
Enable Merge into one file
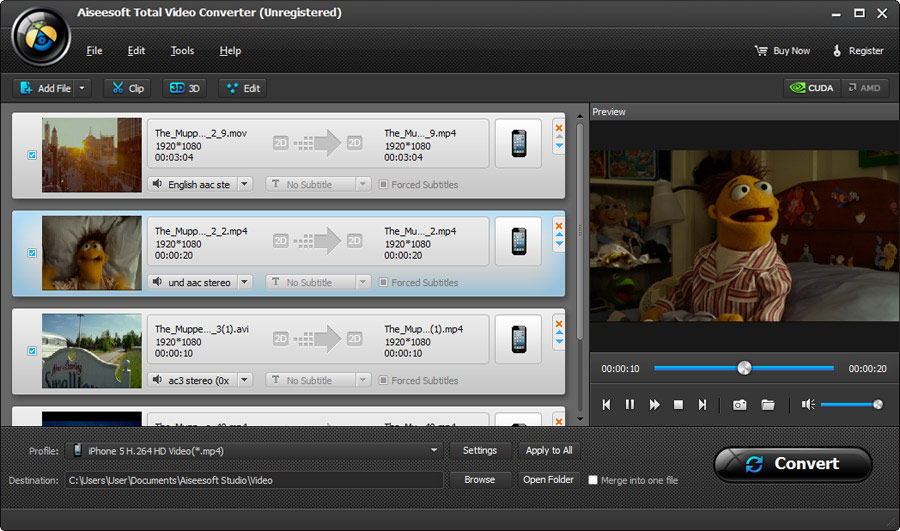click(x=593, y=480)
